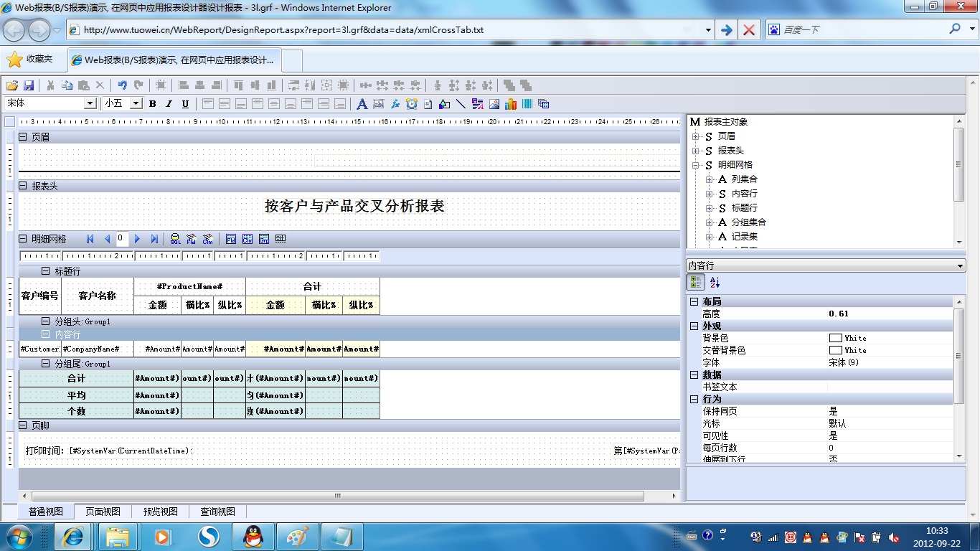Go to next record arrow in 明细网格
Image resolution: width=980 pixels, height=551 pixels.
(x=137, y=239)
